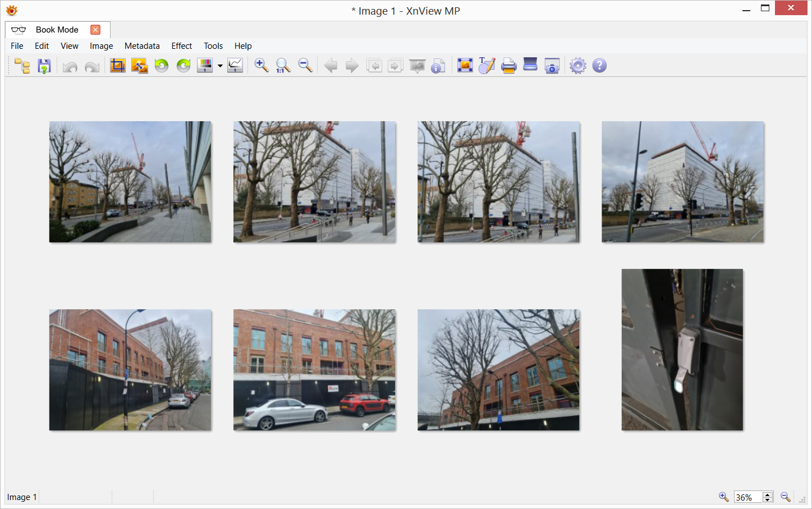Image resolution: width=812 pixels, height=509 pixels.
Task: Open the Metadata menu
Action: tap(142, 46)
